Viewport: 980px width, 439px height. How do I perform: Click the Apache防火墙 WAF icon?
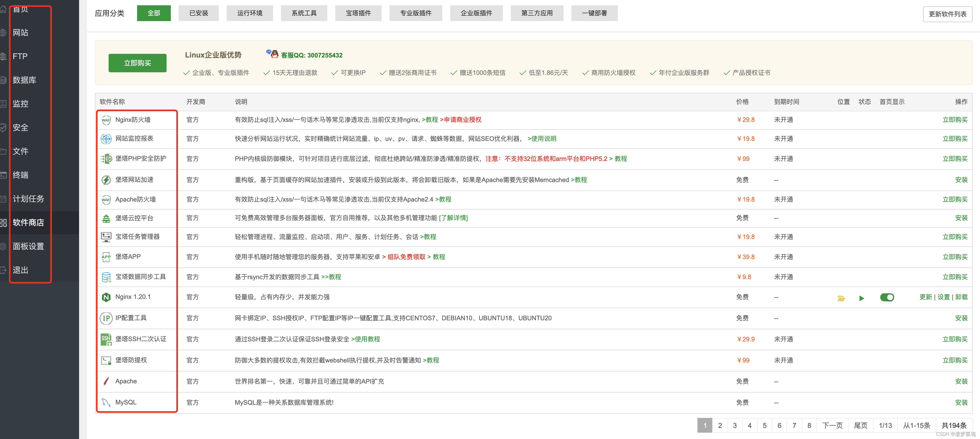click(106, 199)
